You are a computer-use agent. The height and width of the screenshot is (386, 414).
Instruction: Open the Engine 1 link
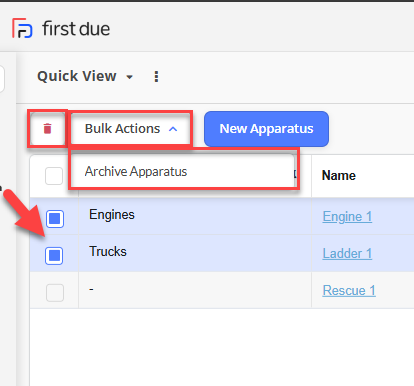(x=347, y=216)
